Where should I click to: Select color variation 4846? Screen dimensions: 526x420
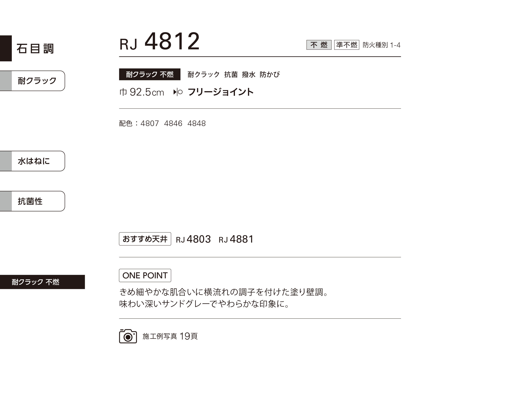pos(173,123)
